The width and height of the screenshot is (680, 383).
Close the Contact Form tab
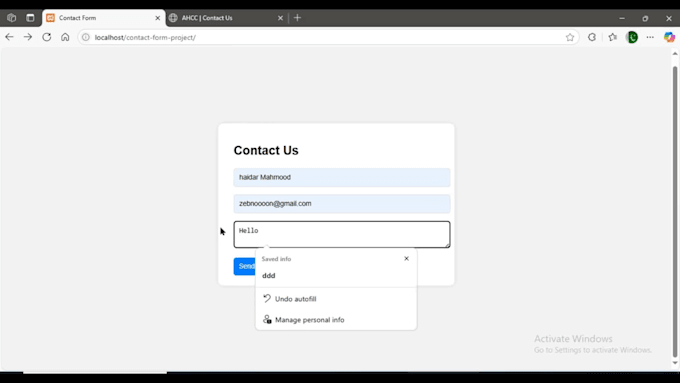click(157, 18)
